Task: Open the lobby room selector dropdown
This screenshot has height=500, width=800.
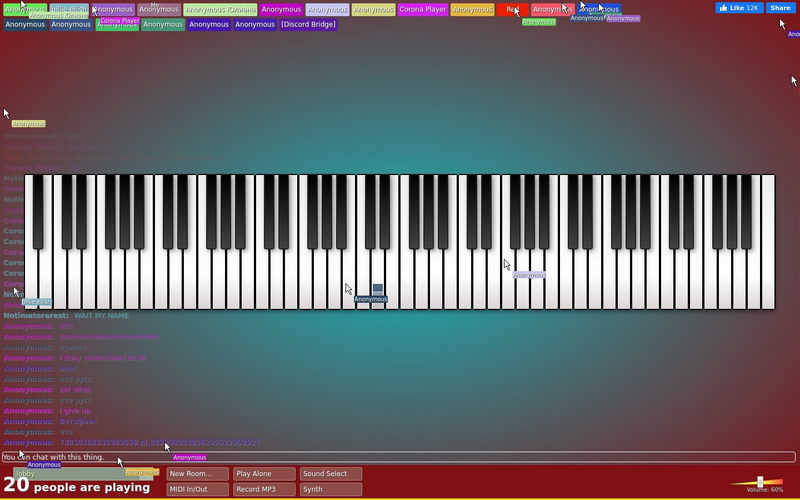Action: [x=83, y=473]
